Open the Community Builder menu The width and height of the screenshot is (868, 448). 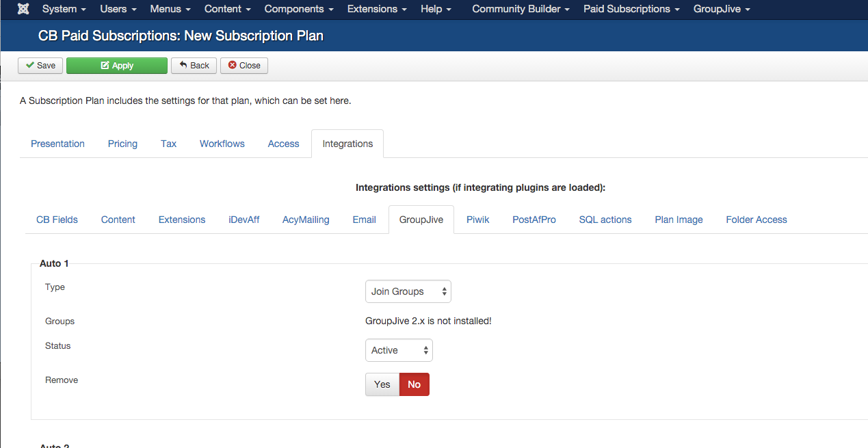coord(521,9)
